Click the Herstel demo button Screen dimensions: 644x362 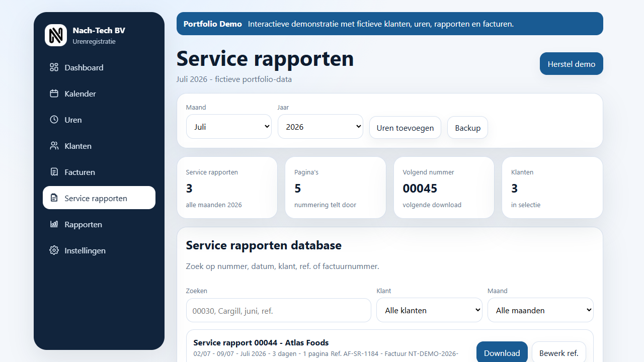572,64
